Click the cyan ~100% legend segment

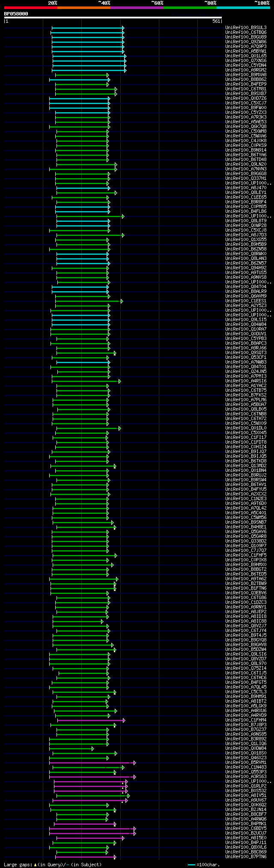click(x=243, y=8)
